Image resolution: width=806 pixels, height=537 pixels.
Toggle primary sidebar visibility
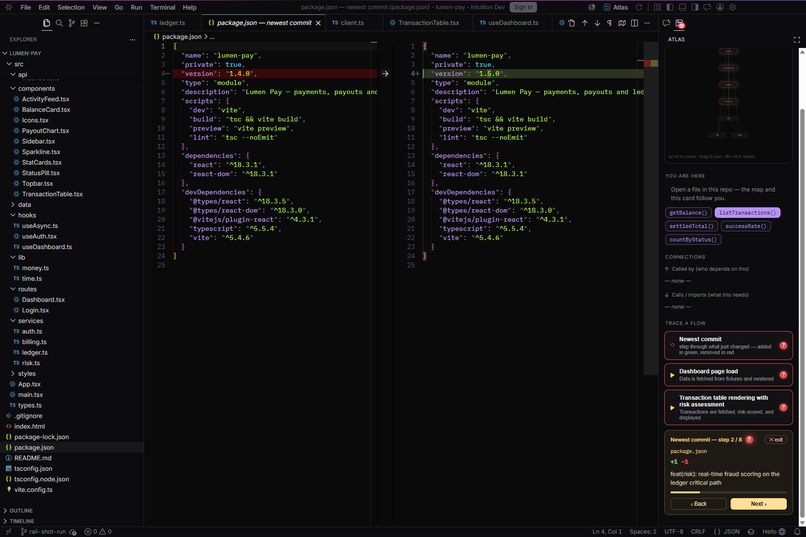point(670,7)
